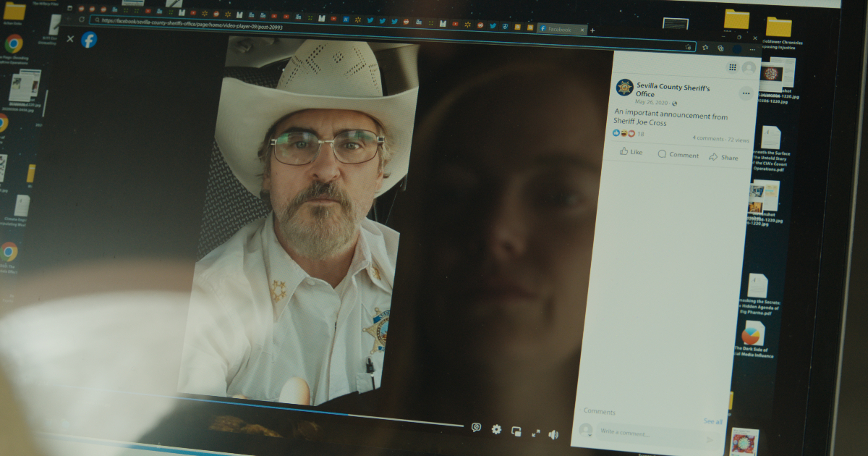The image size is (868, 456).
Task: Open the account profile avatar menu
Action: [x=749, y=68]
